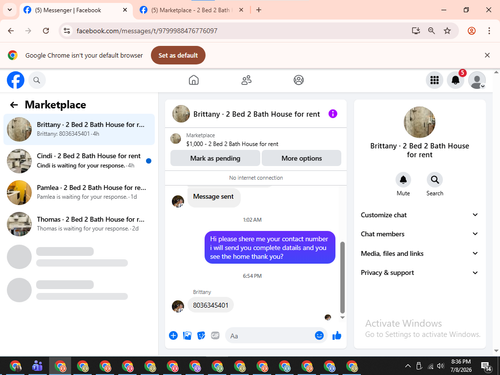Expand Privacy & support section
The width and height of the screenshot is (500, 375).
(419, 273)
